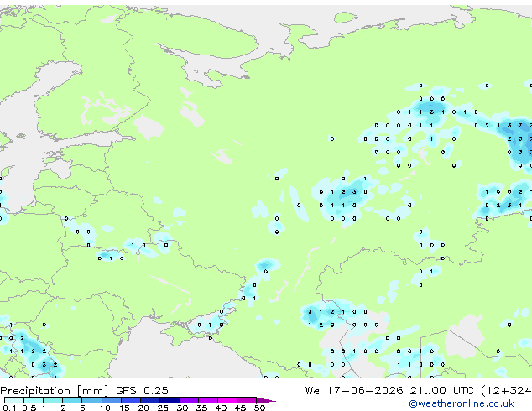Click the legend label '50'
This screenshot has width=532, height=411.
[x=259, y=408]
